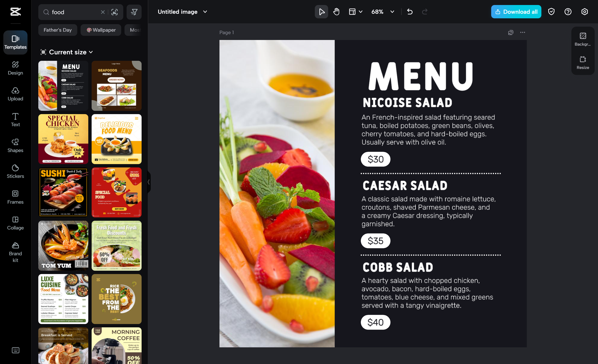The height and width of the screenshot is (364, 598).
Task: Open the filter icon next to search
Action: tap(134, 12)
